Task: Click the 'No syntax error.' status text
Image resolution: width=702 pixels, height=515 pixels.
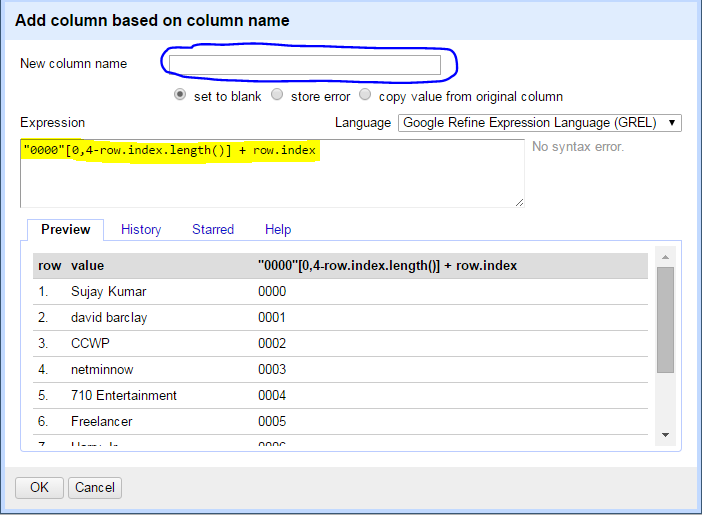Action: tap(578, 147)
